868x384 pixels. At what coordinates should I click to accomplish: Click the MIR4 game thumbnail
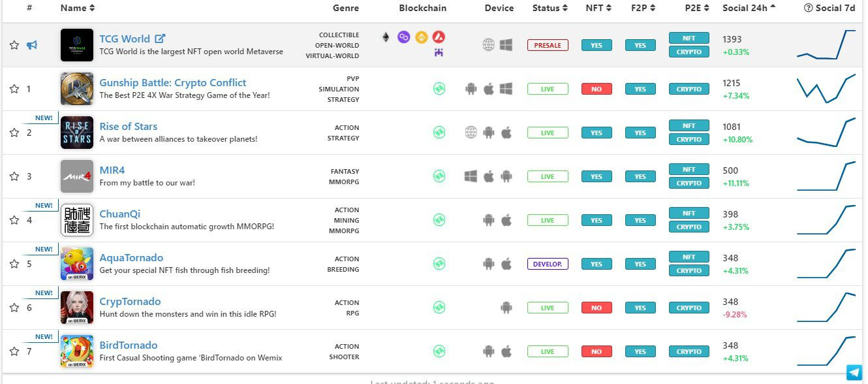(77, 176)
